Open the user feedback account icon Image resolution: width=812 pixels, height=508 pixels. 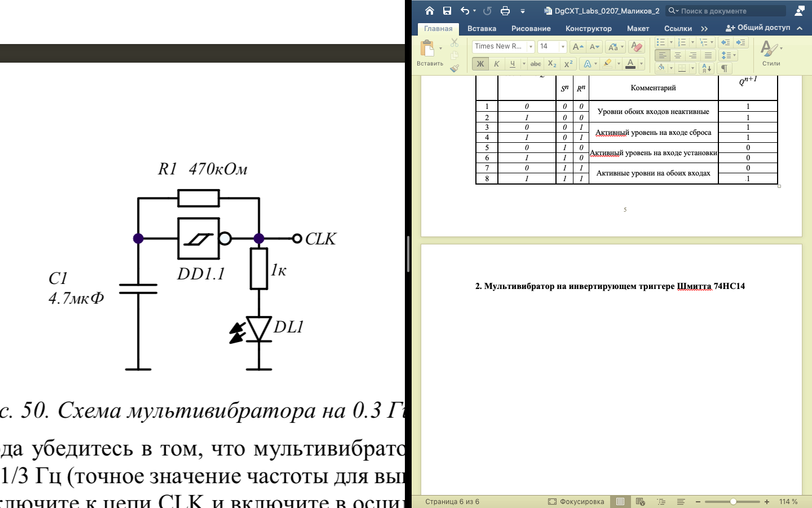click(800, 11)
